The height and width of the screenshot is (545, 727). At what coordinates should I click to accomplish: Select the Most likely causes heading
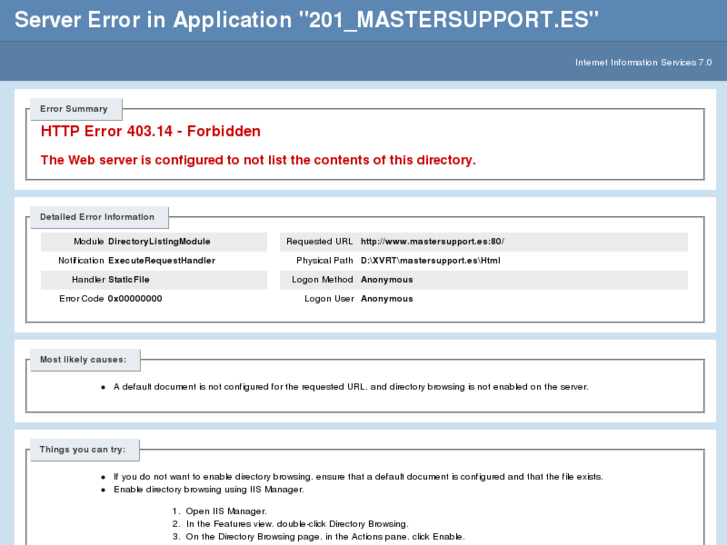83,359
